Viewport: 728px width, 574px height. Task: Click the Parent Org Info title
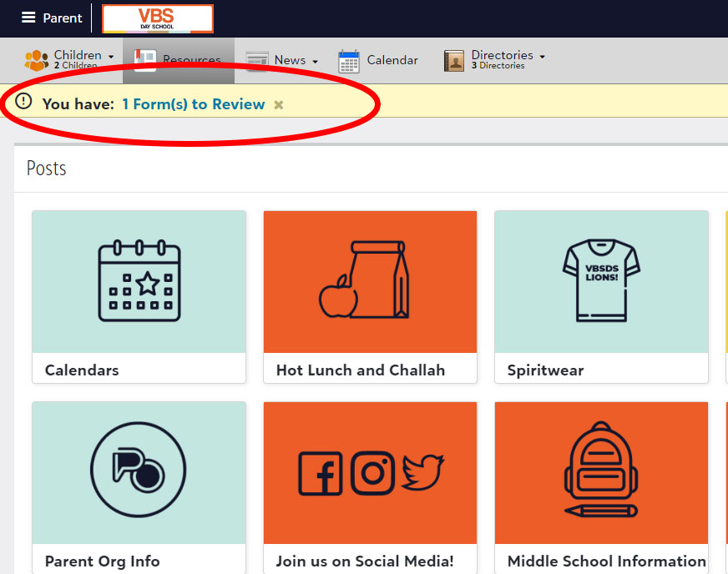[x=102, y=561]
